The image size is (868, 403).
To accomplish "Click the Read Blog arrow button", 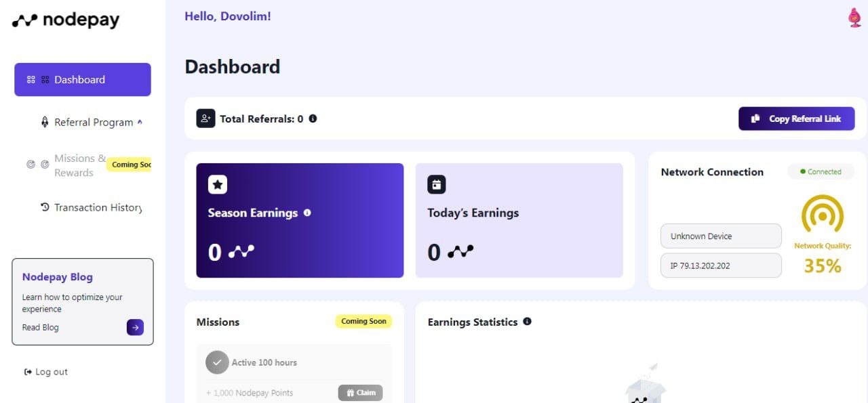I will tap(135, 328).
